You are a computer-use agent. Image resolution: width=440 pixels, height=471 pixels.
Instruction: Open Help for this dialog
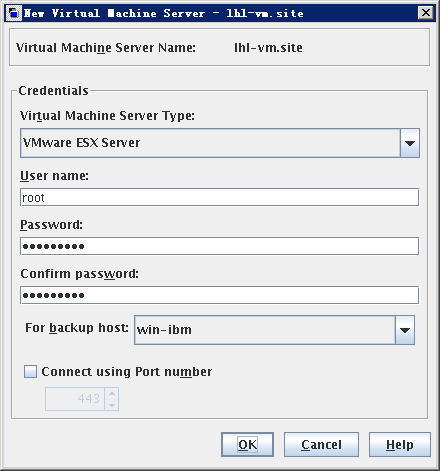[400, 445]
